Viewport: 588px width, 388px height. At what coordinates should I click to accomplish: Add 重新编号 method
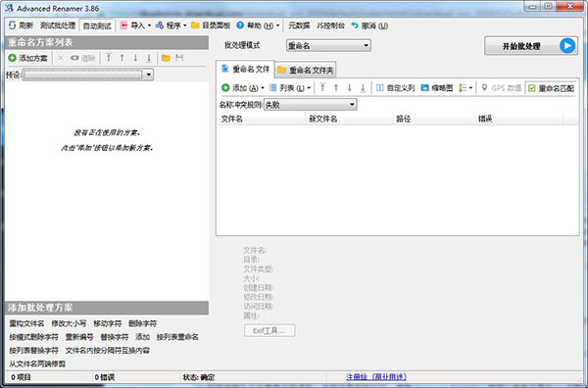coord(79,337)
